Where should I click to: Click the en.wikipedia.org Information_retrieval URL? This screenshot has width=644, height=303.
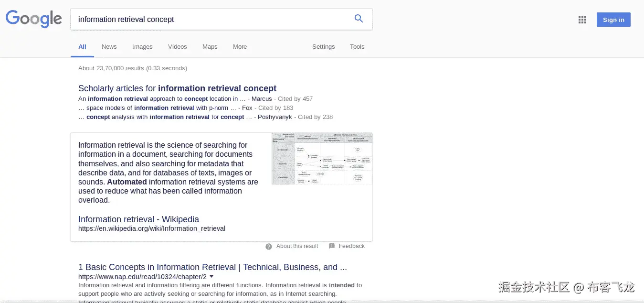point(152,228)
